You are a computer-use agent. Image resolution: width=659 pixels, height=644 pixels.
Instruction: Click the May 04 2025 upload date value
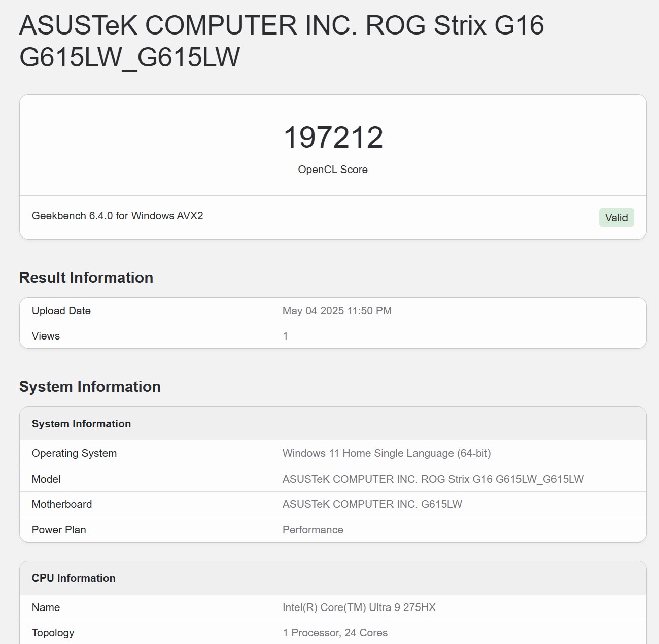click(337, 311)
